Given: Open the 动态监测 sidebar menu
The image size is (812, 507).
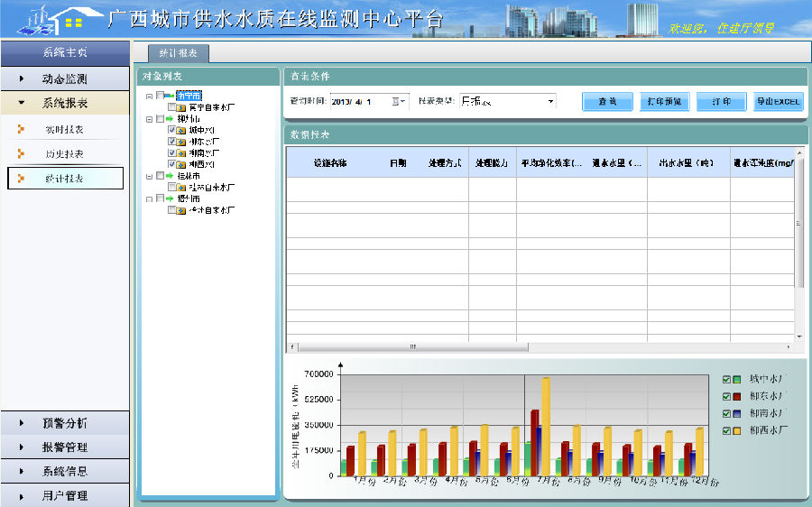Looking at the screenshot, I should click(x=65, y=79).
